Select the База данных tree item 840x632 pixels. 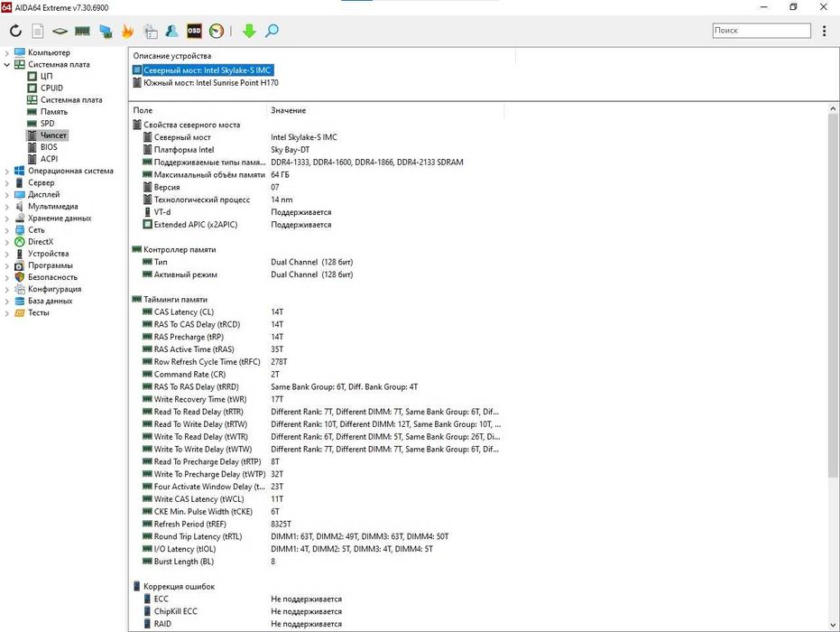pyautogui.click(x=50, y=301)
